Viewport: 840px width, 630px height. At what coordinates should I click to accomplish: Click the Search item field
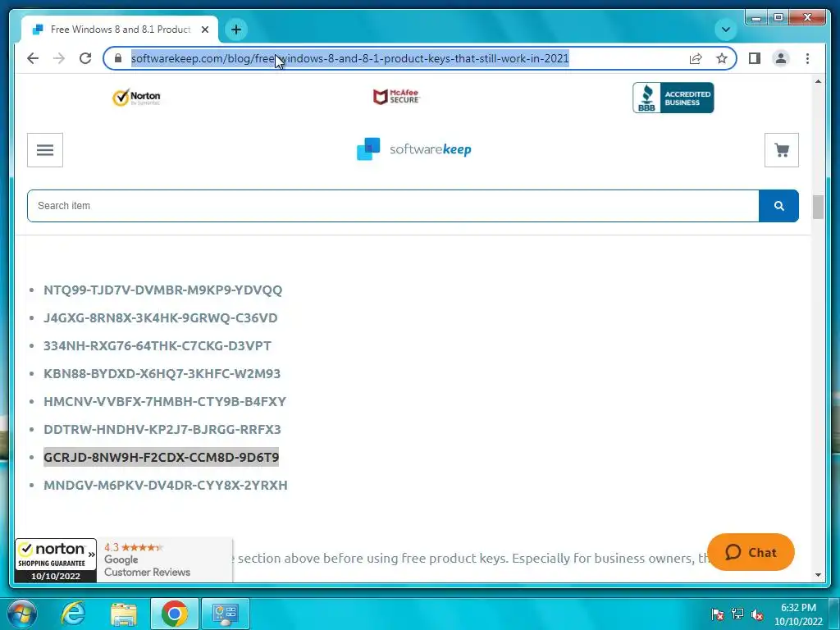tap(393, 206)
